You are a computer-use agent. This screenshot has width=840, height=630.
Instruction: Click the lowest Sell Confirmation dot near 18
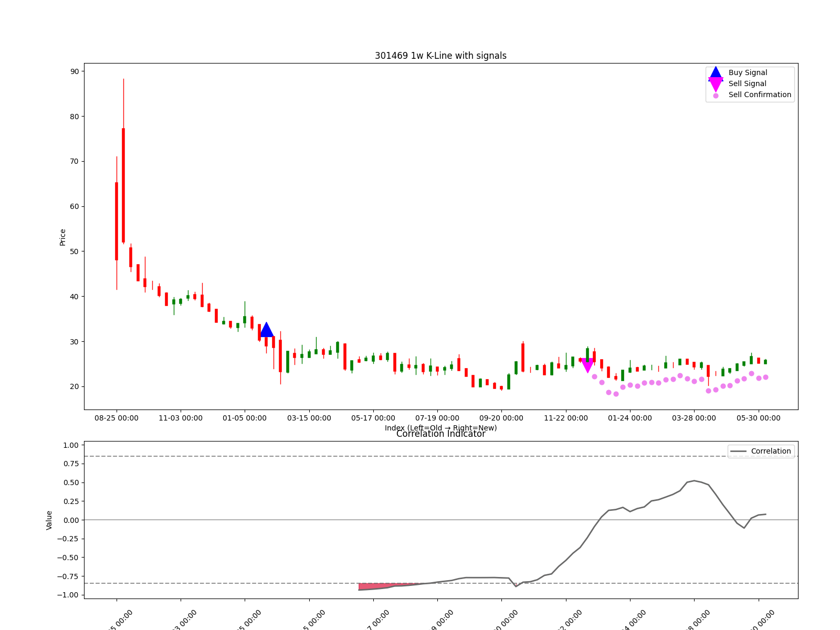point(616,394)
